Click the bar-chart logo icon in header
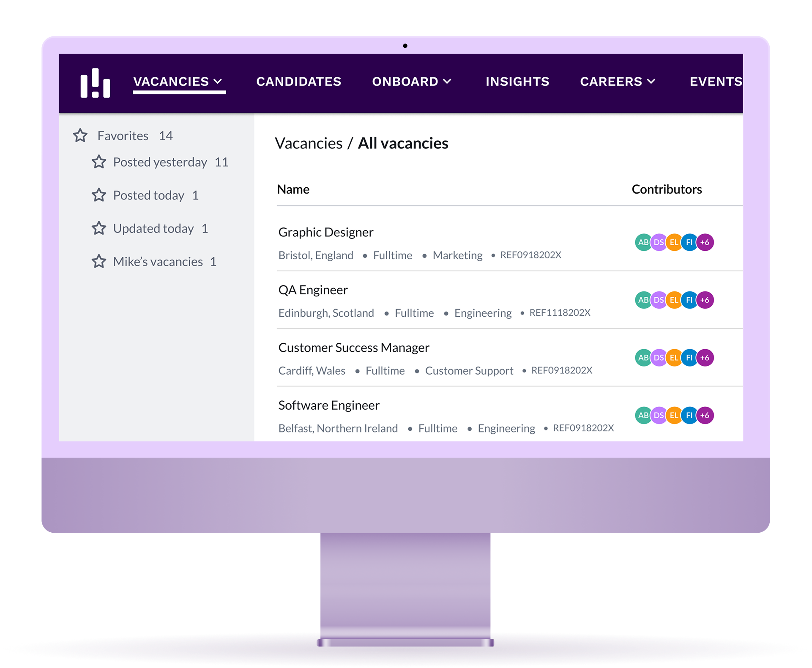 (x=95, y=83)
